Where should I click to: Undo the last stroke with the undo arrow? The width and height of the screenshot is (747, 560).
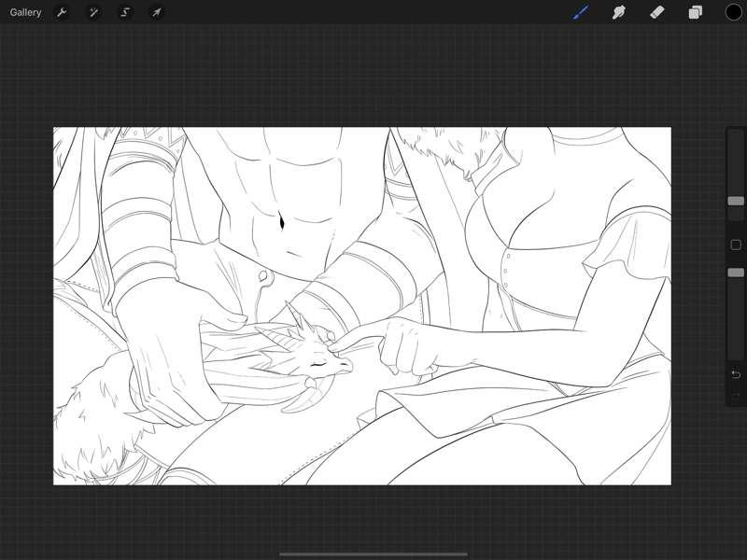(x=736, y=374)
